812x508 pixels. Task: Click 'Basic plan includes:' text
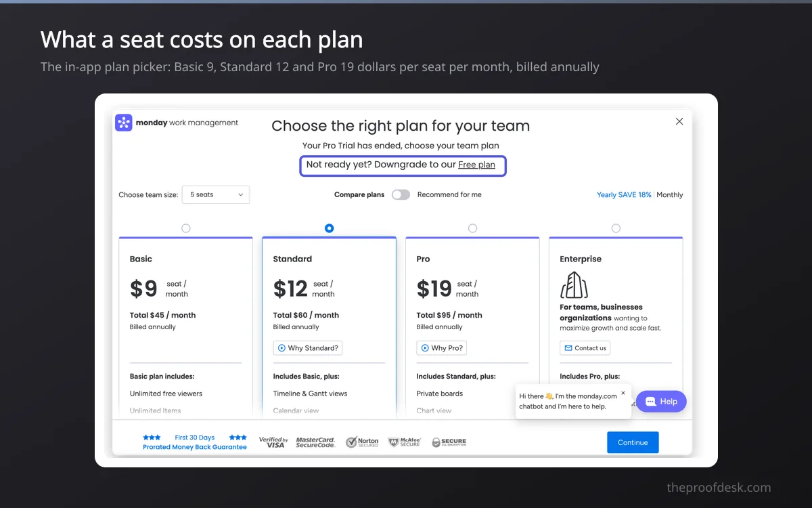click(162, 376)
